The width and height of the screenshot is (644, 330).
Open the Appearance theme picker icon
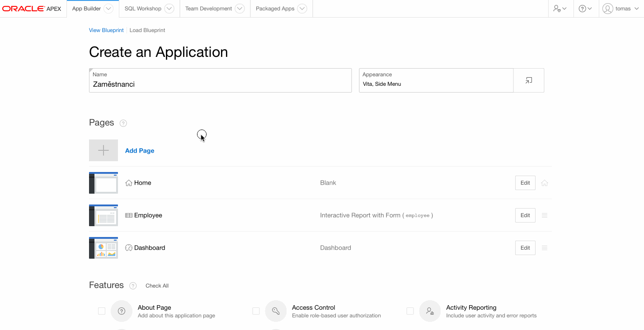pos(528,80)
